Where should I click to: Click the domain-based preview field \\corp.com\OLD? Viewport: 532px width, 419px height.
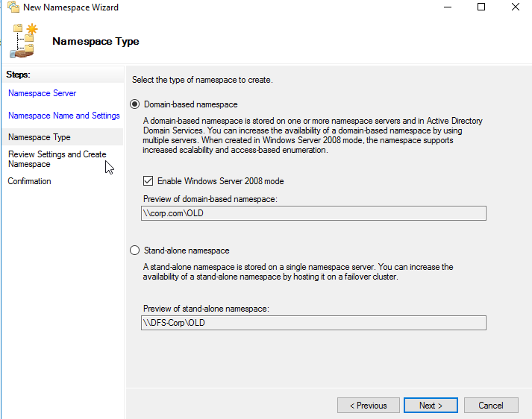click(313, 213)
